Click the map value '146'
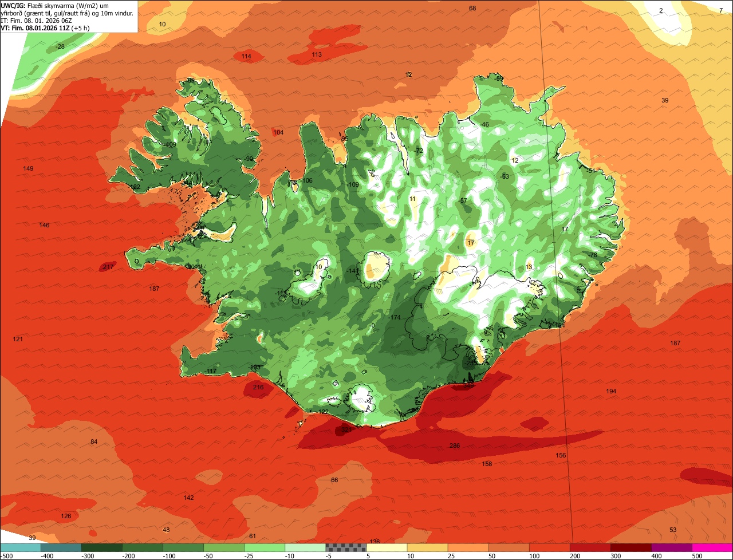 (x=44, y=225)
